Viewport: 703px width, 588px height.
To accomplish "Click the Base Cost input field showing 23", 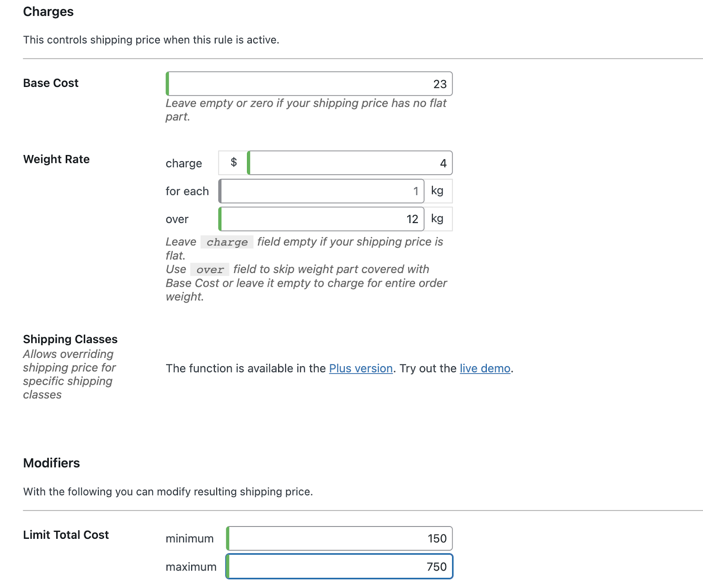I will coord(308,83).
